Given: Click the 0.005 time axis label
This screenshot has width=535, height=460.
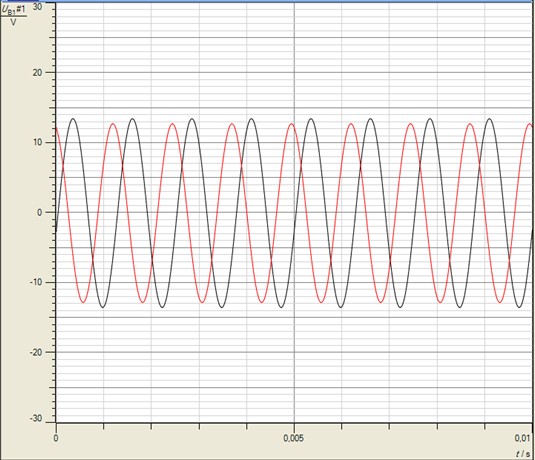Looking at the screenshot, I should [293, 438].
